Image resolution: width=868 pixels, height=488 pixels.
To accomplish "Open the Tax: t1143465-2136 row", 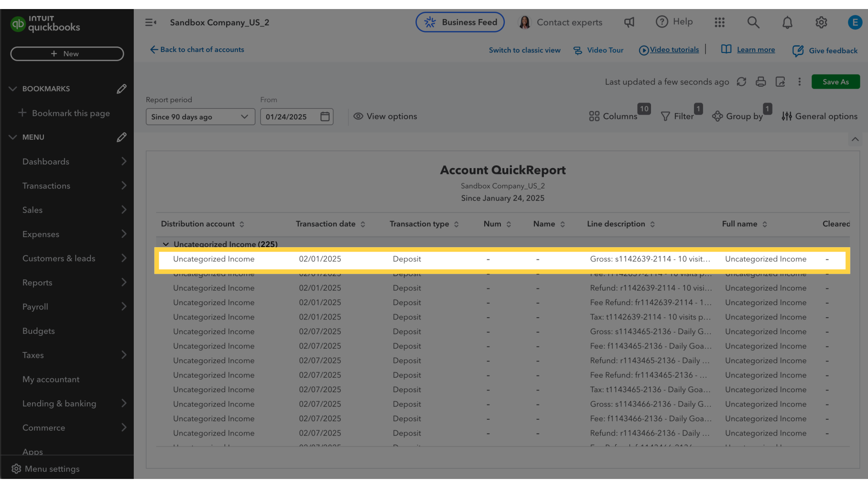I will [502, 389].
